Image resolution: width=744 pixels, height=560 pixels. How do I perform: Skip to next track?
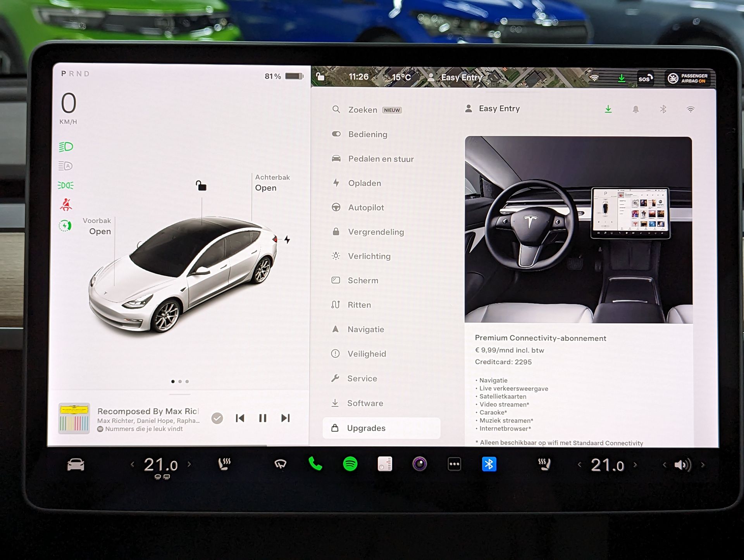point(286,418)
